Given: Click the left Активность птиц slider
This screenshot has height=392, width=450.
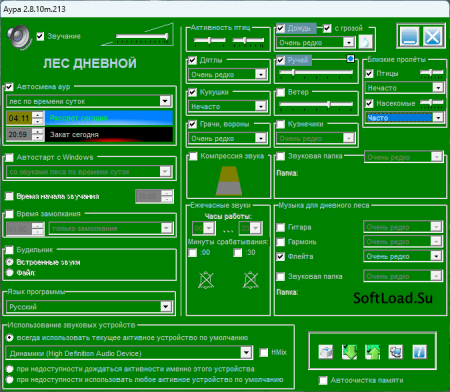Looking at the screenshot, I should [210, 41].
